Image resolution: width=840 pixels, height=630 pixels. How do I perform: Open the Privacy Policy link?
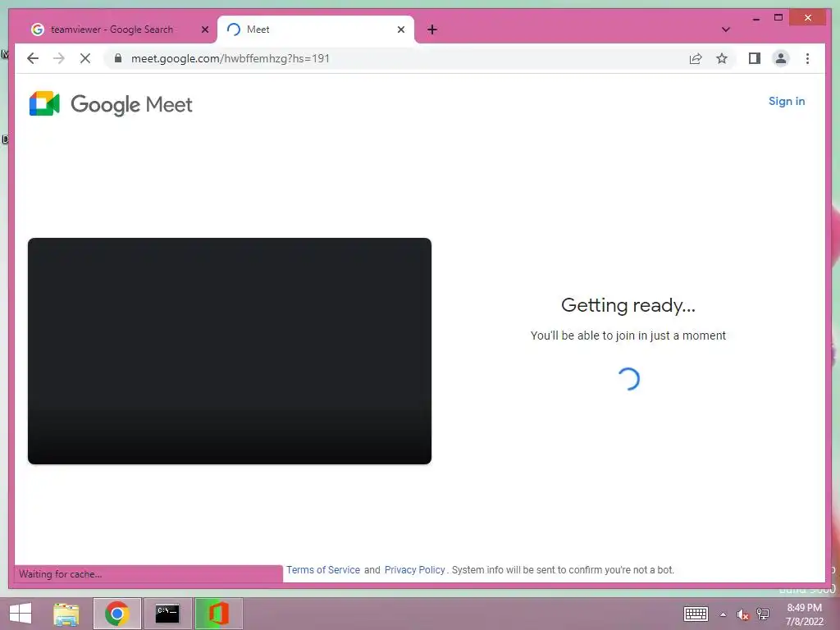click(414, 570)
